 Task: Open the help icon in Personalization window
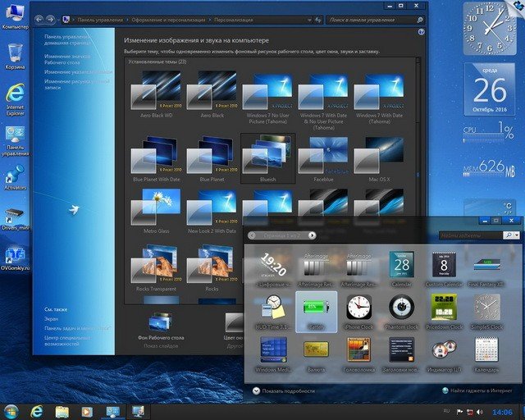[x=421, y=32]
